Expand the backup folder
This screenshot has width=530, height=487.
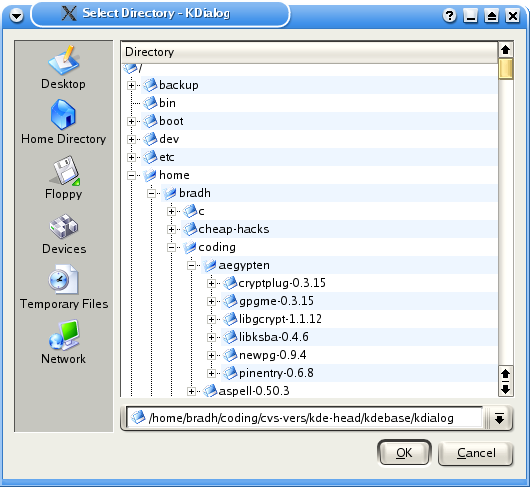[x=131, y=85]
